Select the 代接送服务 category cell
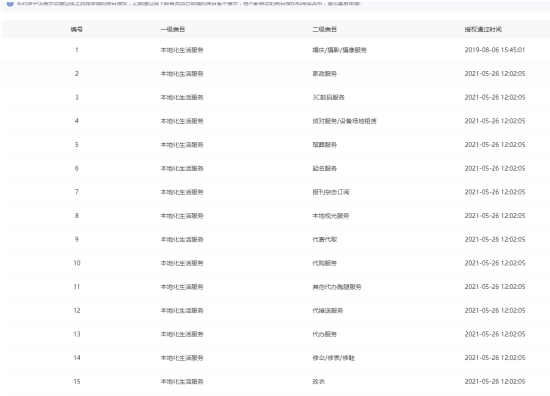The height and width of the screenshot is (396, 550). point(328,310)
